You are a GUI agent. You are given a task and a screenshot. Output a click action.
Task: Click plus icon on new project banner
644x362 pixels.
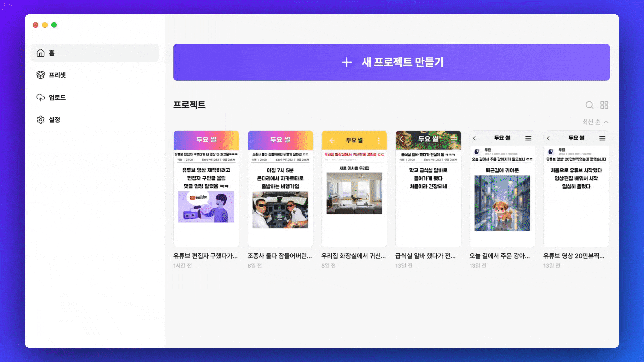pos(347,62)
